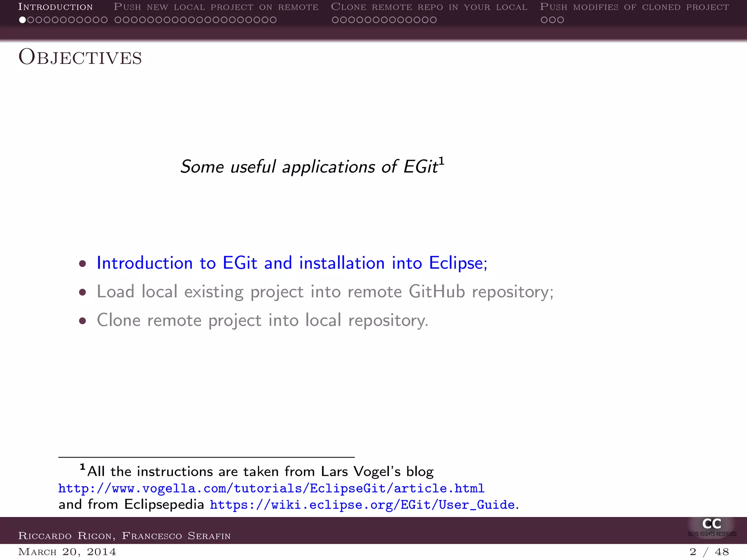Open Push modifies of cloned project section
The image size is (747, 560).
[634, 7]
